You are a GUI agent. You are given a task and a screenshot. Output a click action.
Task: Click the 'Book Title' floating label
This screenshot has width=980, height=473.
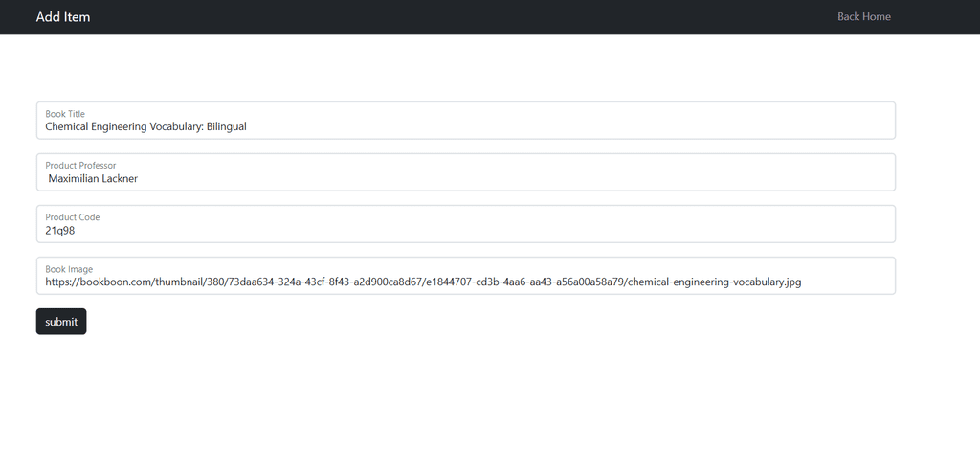point(65,114)
